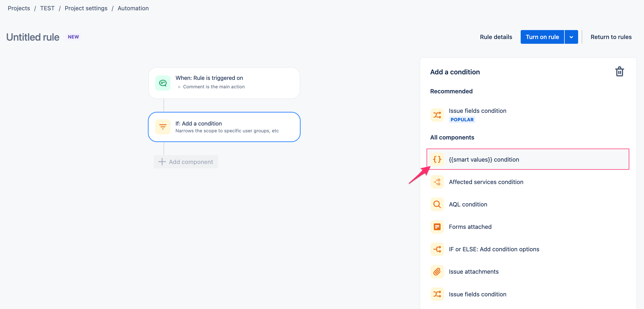Click the Issue attachments paperclip icon
Image resolution: width=644 pixels, height=309 pixels.
pyautogui.click(x=437, y=272)
